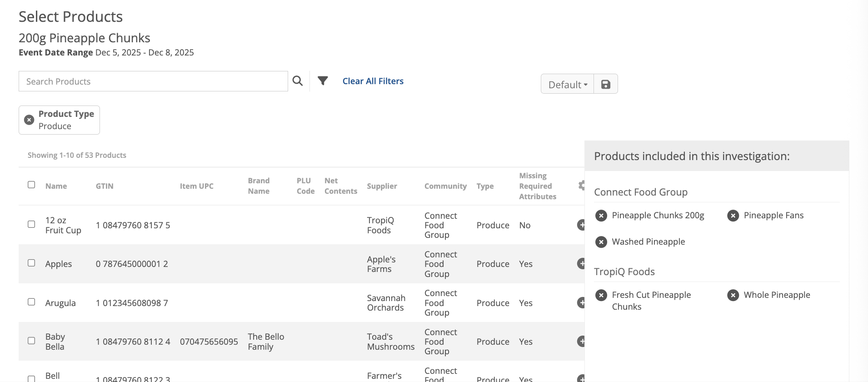The image size is (868, 382).
Task: Select the GTIN 1 08479760 8157 5 cell
Action: click(x=133, y=225)
